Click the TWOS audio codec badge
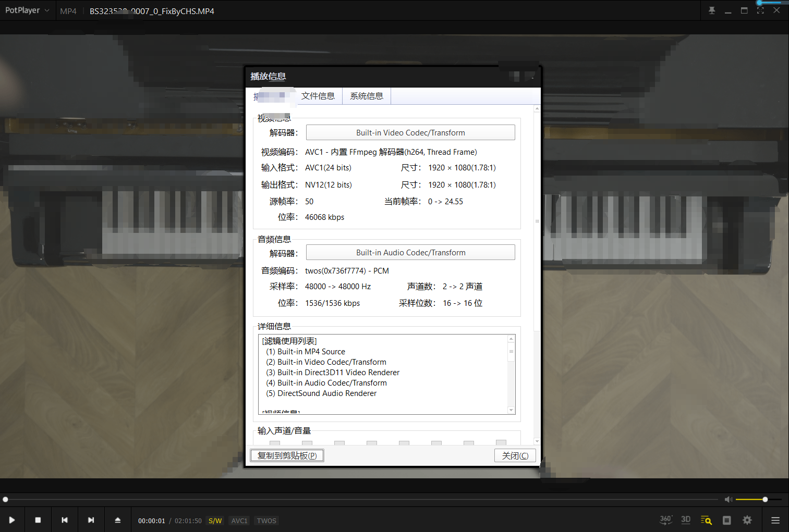The width and height of the screenshot is (789, 532). (x=266, y=521)
